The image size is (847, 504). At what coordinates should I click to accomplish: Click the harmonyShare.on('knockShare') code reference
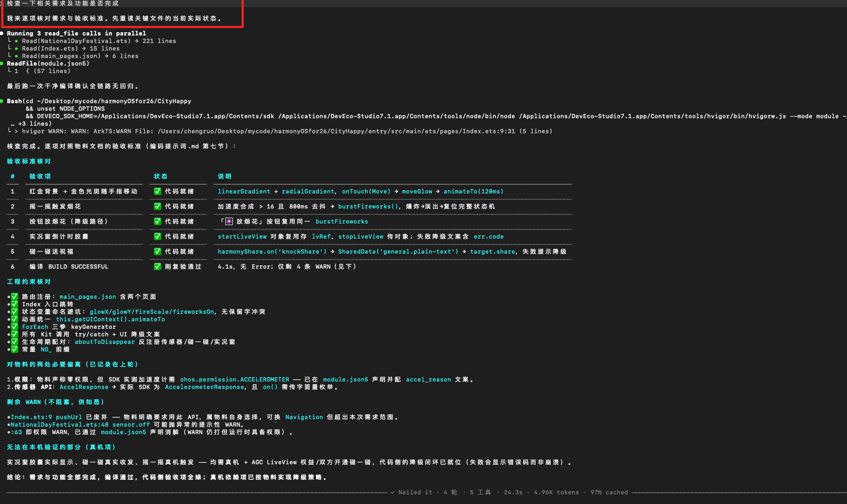point(272,251)
